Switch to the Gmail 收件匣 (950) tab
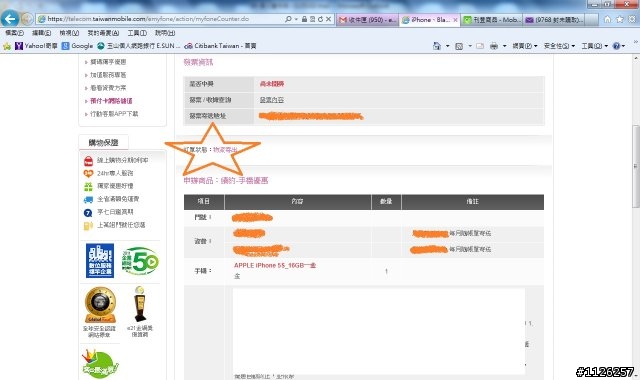 [367, 20]
